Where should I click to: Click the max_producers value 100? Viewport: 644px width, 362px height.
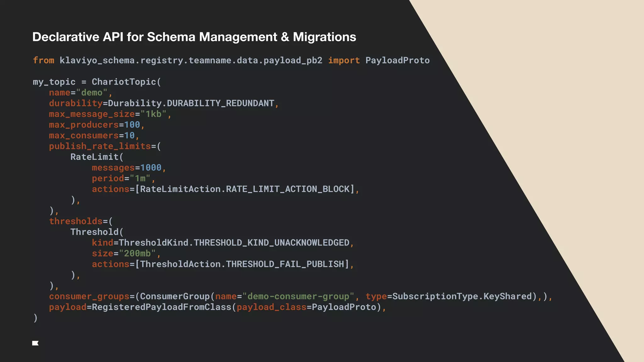pos(132,125)
